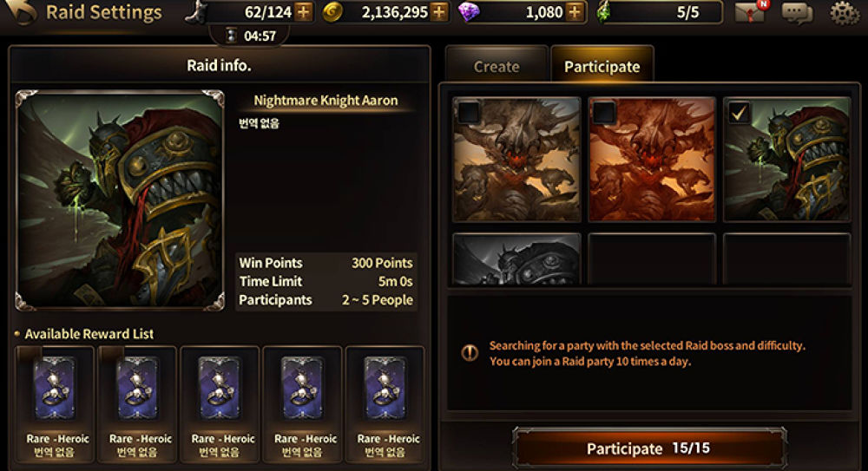Go back using the Raid Settings arrow
The width and height of the screenshot is (868, 471).
(21, 12)
